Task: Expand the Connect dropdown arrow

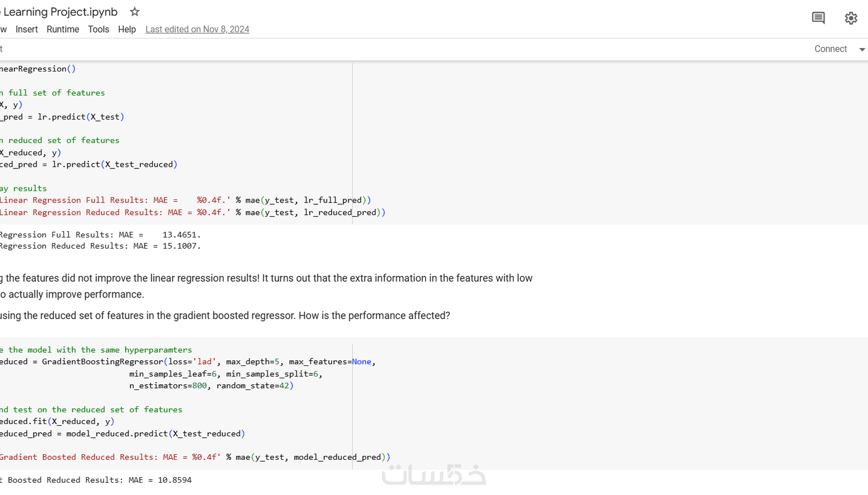Action: pos(862,49)
